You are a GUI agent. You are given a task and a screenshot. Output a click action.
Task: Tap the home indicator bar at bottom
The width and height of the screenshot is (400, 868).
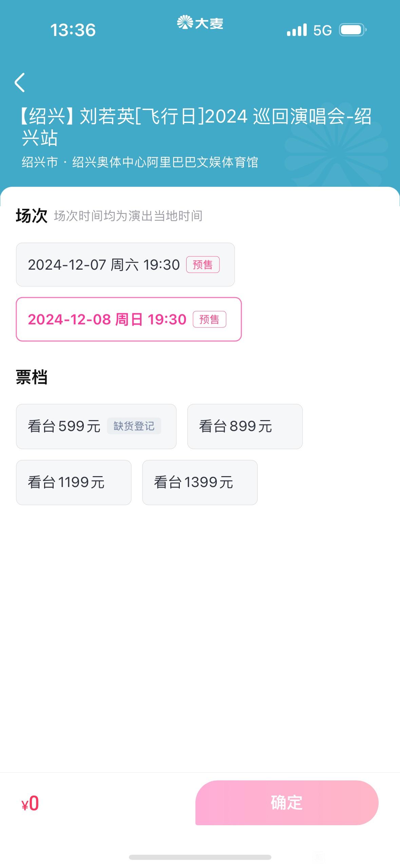click(200, 857)
